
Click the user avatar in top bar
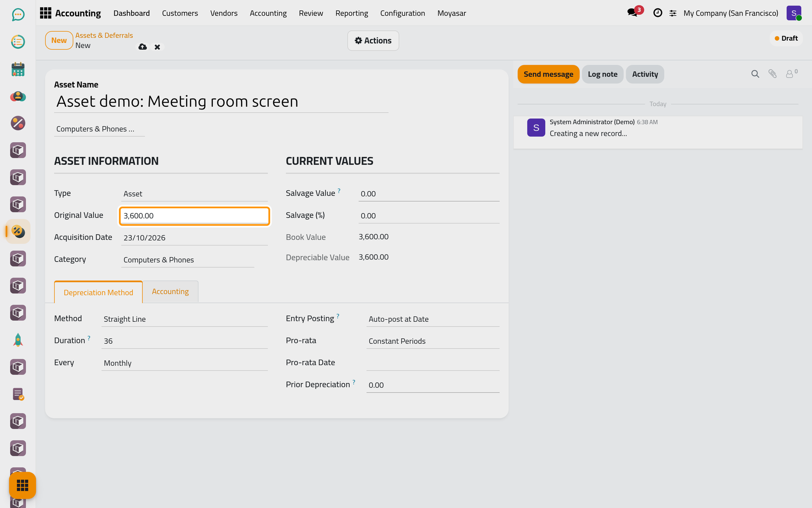(x=794, y=13)
